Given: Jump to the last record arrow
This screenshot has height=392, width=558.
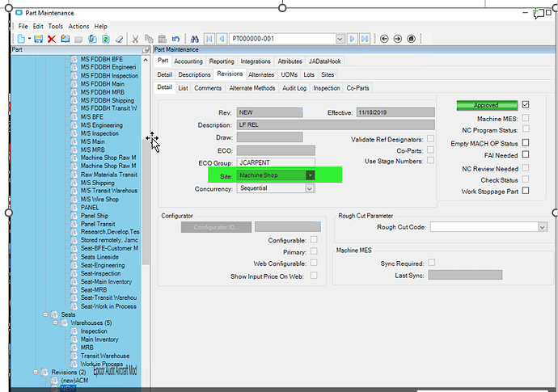Looking at the screenshot, I should click(x=365, y=39).
